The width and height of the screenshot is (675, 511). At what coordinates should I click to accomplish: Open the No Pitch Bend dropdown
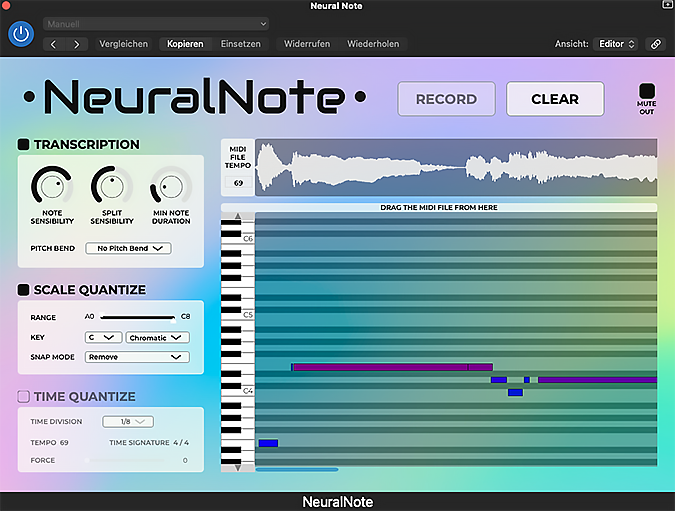point(128,248)
